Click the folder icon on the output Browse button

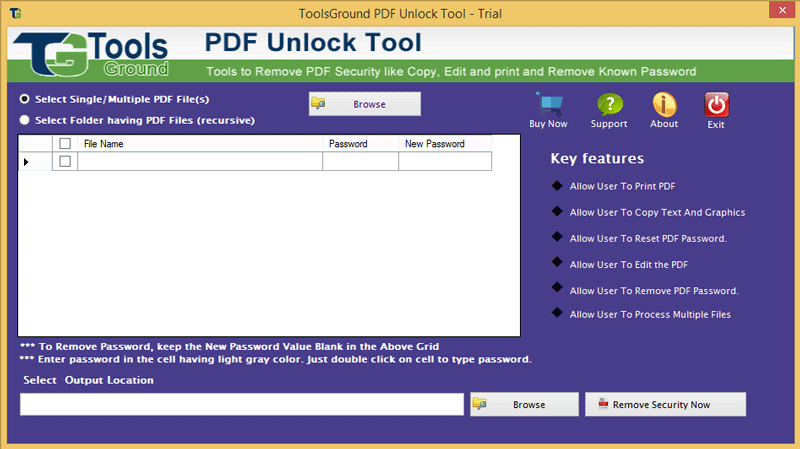[479, 404]
